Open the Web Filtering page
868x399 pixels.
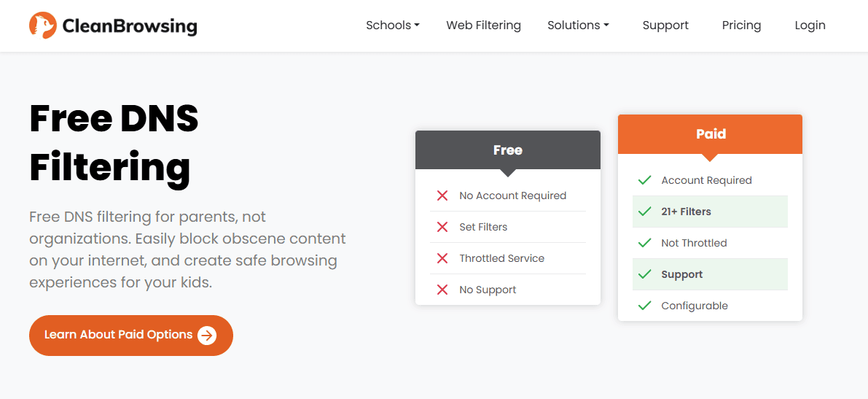(483, 26)
